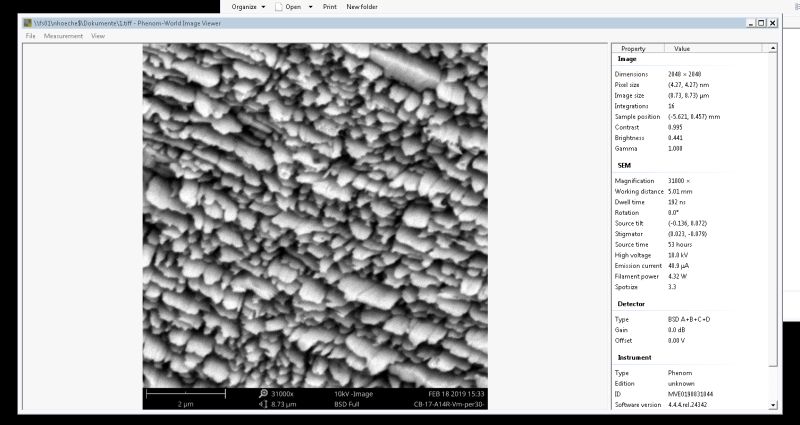Click the CB-17-A14R sample label in footer
Image resolution: width=800 pixels, height=425 pixels.
point(449,405)
